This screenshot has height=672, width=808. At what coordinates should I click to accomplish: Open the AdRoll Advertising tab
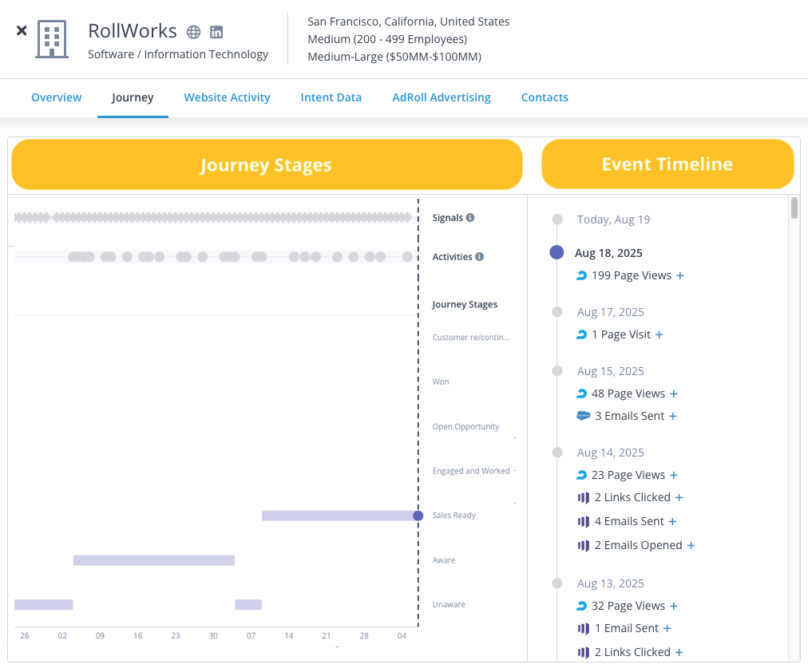pos(441,97)
